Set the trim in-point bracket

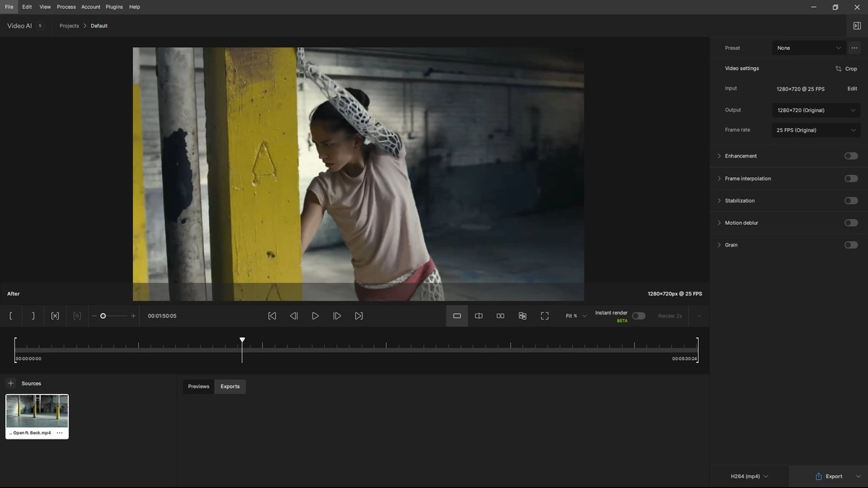11,316
